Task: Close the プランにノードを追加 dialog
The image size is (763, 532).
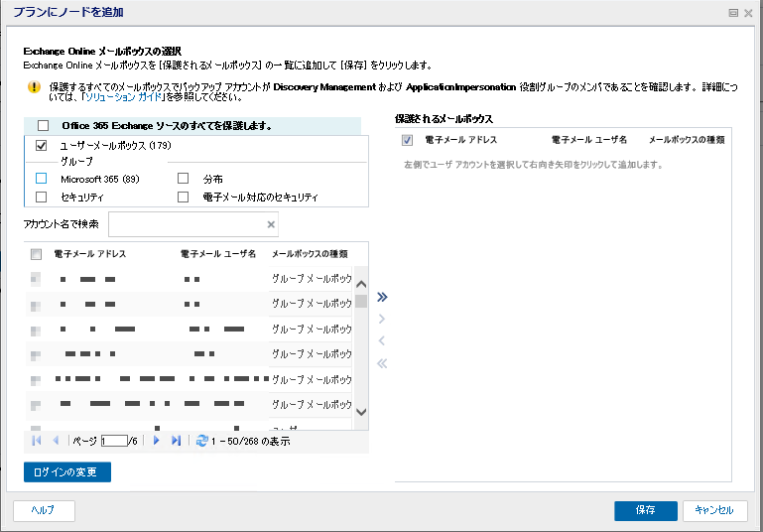Action: click(x=748, y=13)
